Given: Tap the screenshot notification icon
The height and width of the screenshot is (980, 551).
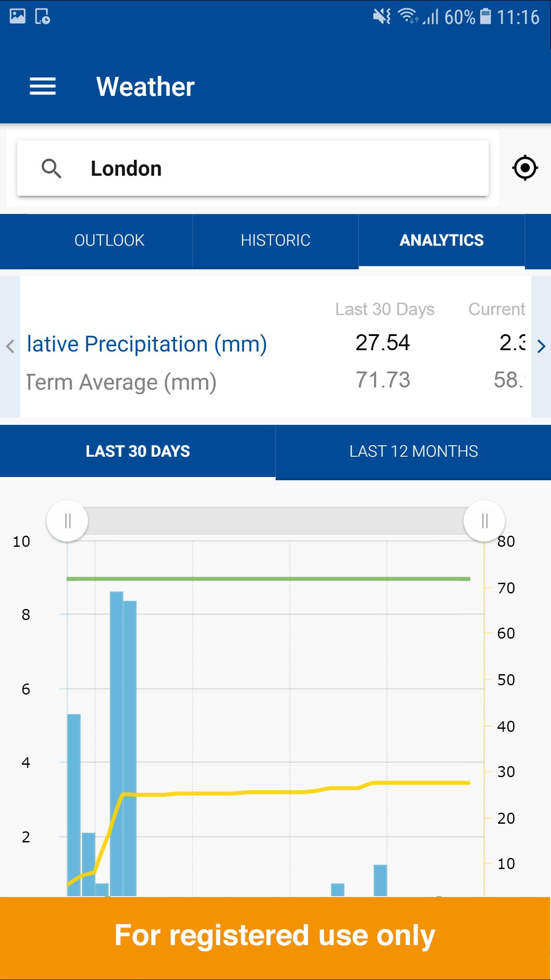Looking at the screenshot, I should coord(42,17).
